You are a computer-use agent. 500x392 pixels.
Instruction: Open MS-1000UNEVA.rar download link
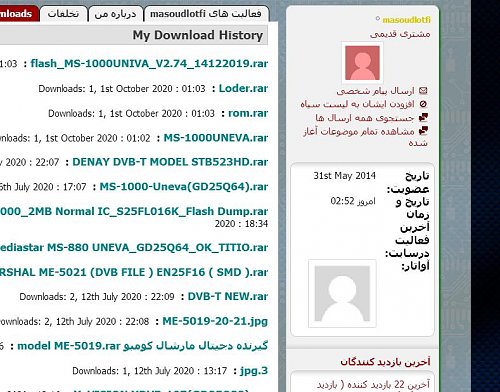click(216, 138)
